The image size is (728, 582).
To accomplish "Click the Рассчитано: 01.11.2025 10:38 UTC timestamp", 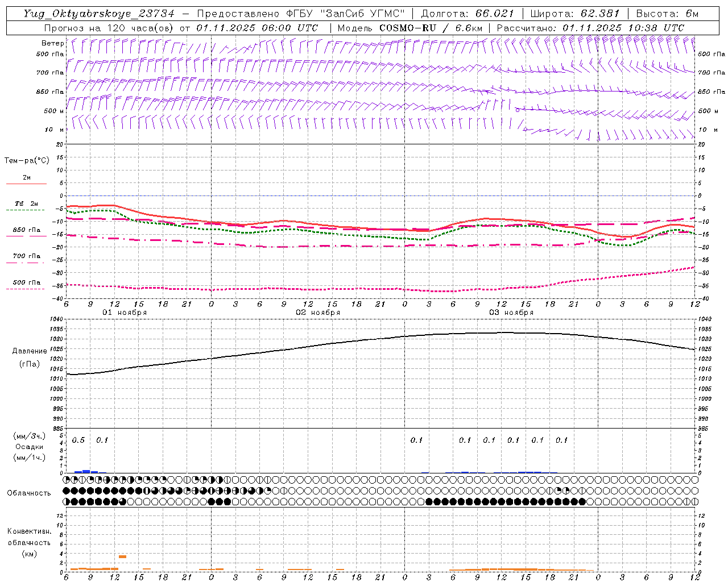I will [590, 28].
